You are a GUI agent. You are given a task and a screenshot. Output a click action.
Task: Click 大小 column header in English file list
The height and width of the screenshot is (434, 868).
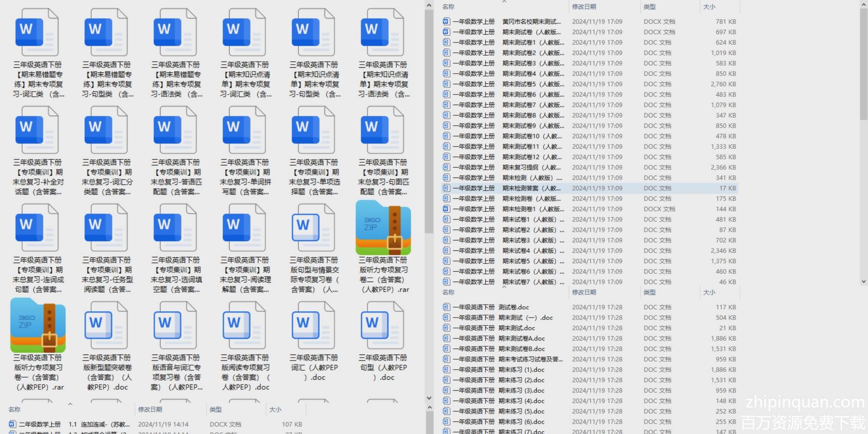click(709, 293)
